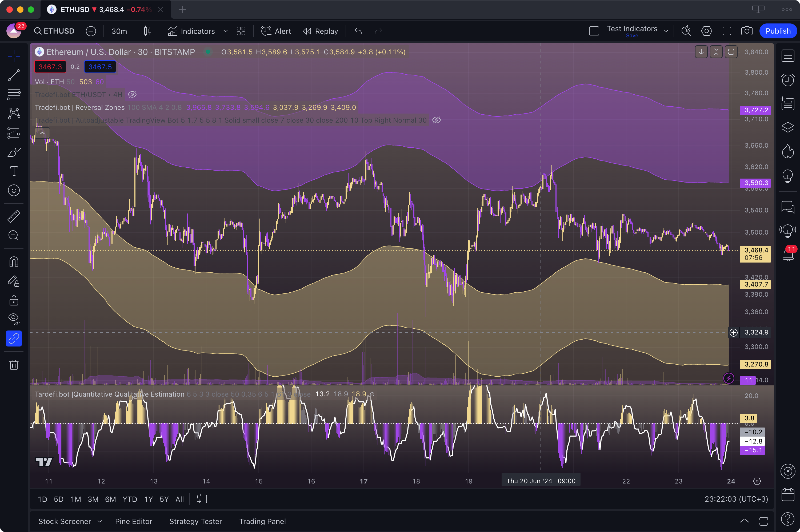Open the Stock Screener dropdown arrow
The width and height of the screenshot is (800, 532).
(x=99, y=522)
